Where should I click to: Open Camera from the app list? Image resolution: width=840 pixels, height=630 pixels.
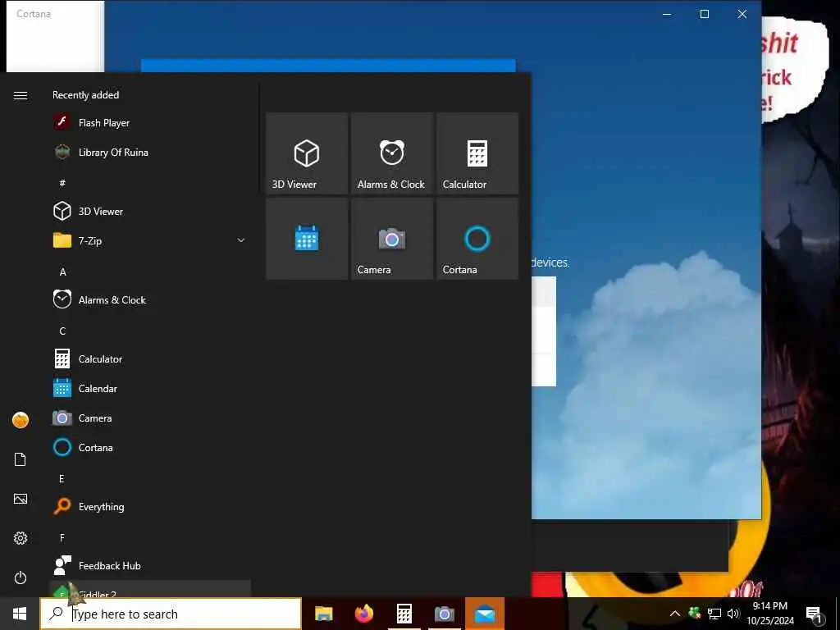(150, 418)
